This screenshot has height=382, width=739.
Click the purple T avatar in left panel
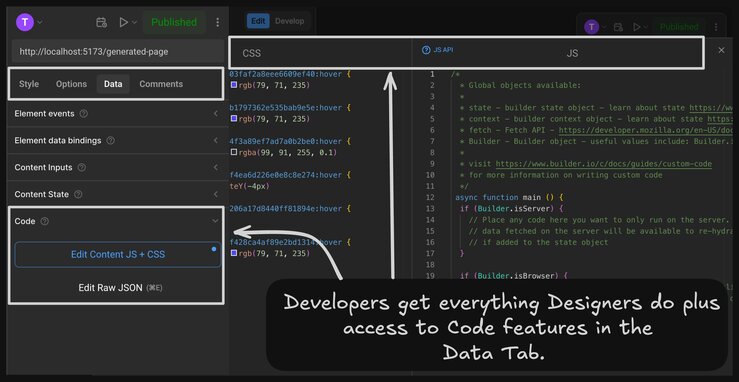(x=25, y=22)
